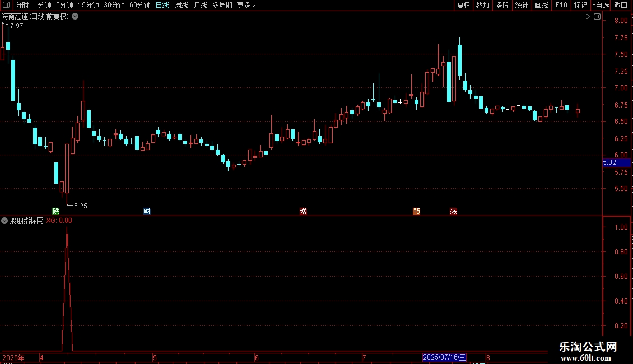Select the 15分钟 period tab
Image resolution: width=633 pixels, height=364 pixels.
tap(89, 5)
